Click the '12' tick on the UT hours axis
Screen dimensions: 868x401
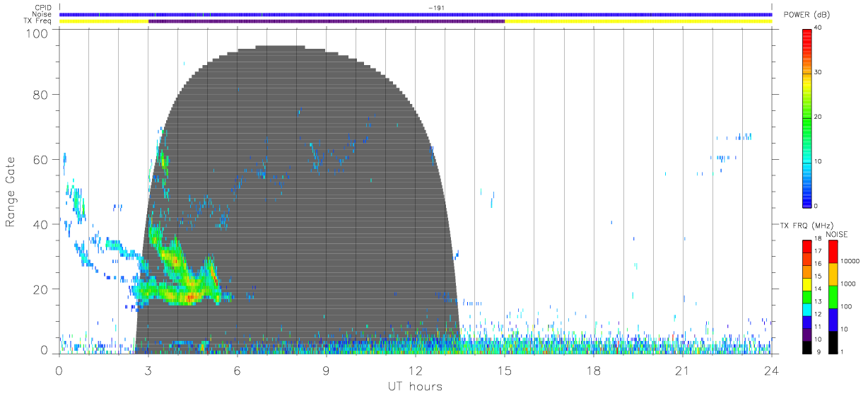[416, 370]
